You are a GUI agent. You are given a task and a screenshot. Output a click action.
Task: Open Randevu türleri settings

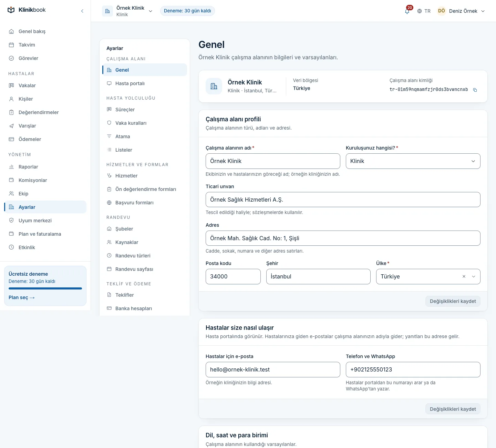tap(145, 256)
